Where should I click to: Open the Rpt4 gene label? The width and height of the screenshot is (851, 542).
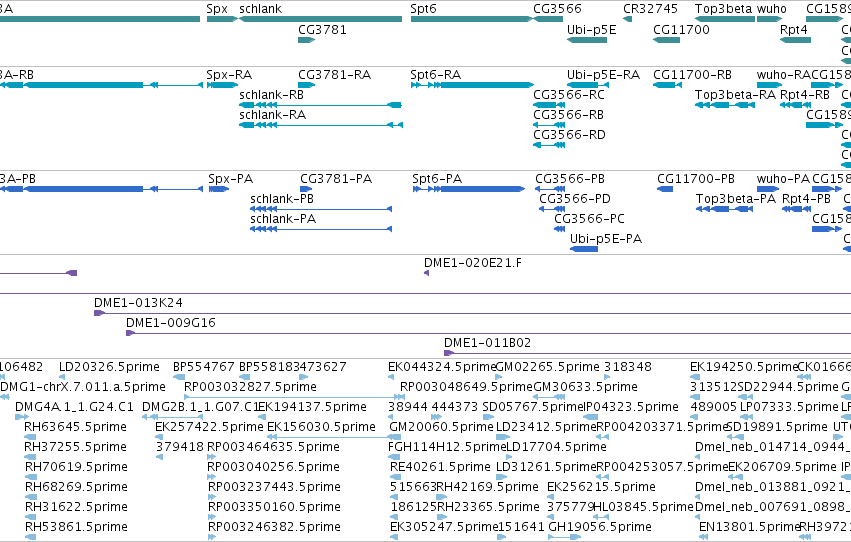793,30
